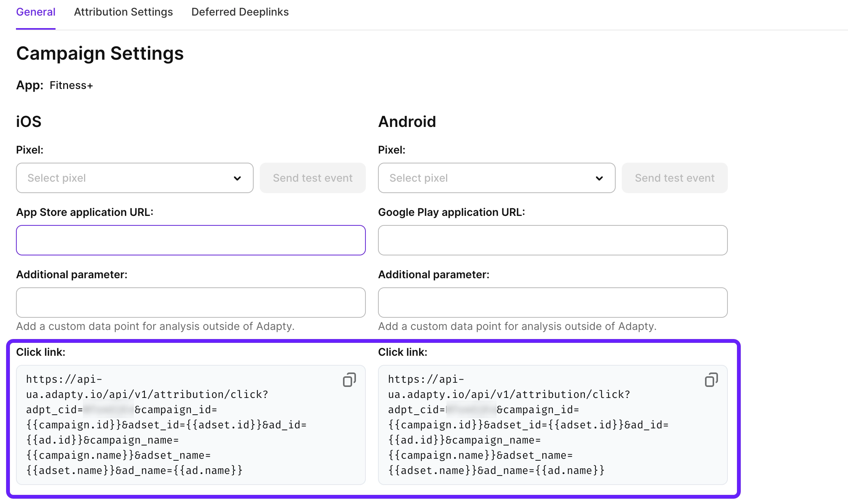
Task: Click the Fitness+ app name
Action: (71, 86)
